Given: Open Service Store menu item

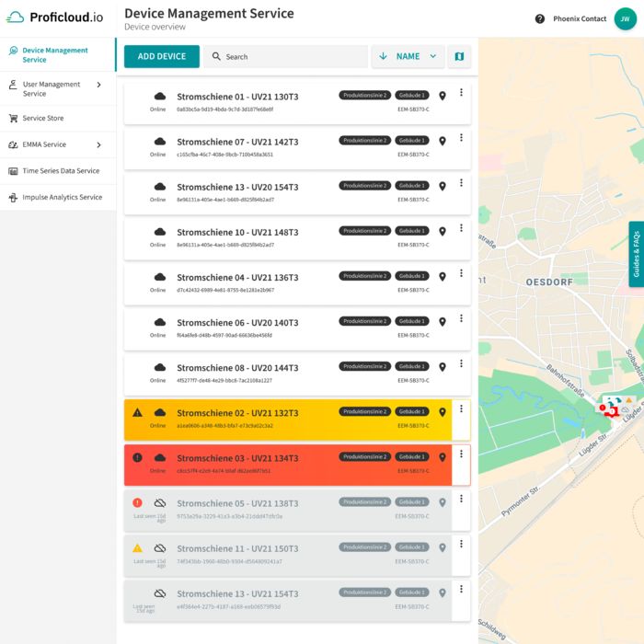Looking at the screenshot, I should [x=58, y=119].
